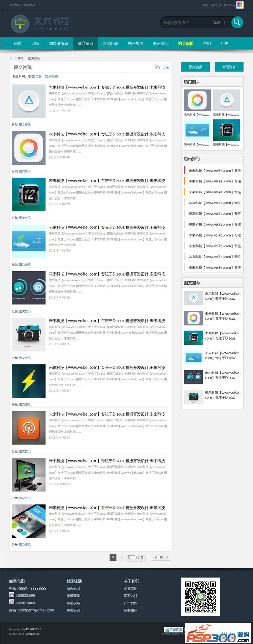
Task: Open the 关于我们 navigation tab
Action: point(161,44)
